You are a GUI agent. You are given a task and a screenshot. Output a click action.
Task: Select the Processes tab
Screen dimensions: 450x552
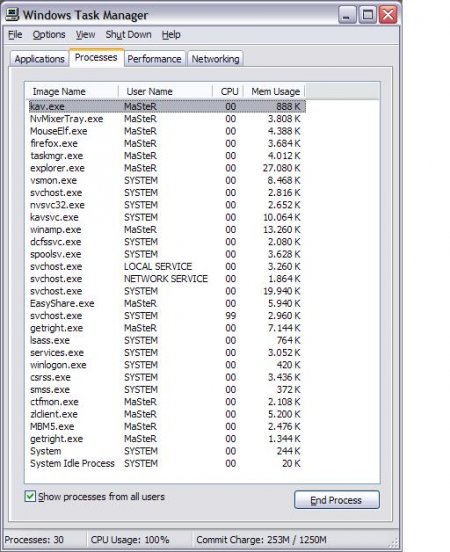point(96,57)
